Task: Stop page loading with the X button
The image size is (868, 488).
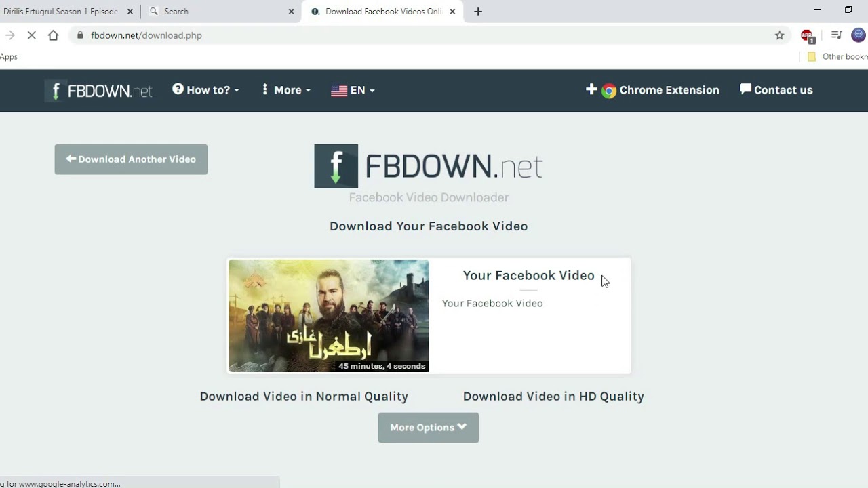Action: [31, 35]
